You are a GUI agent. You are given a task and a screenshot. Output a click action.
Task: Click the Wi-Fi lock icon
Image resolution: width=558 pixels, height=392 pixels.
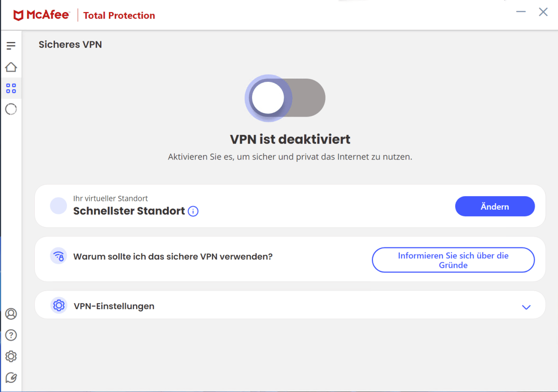59,256
